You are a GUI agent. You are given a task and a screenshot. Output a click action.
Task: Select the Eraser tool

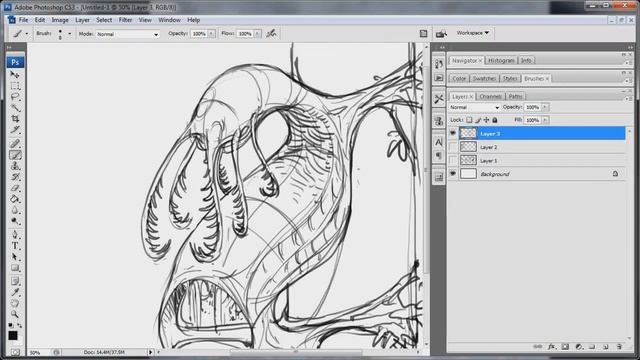click(x=15, y=188)
